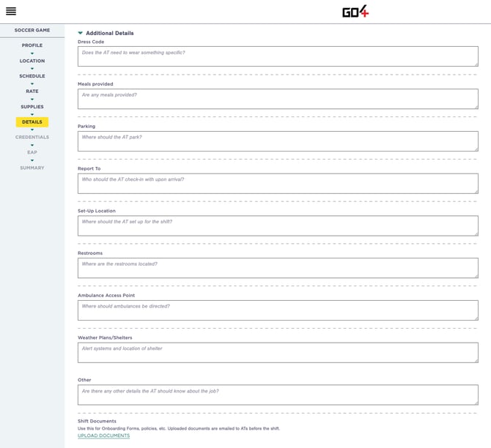Go to the Credentials step
The height and width of the screenshot is (448, 491).
click(x=32, y=137)
